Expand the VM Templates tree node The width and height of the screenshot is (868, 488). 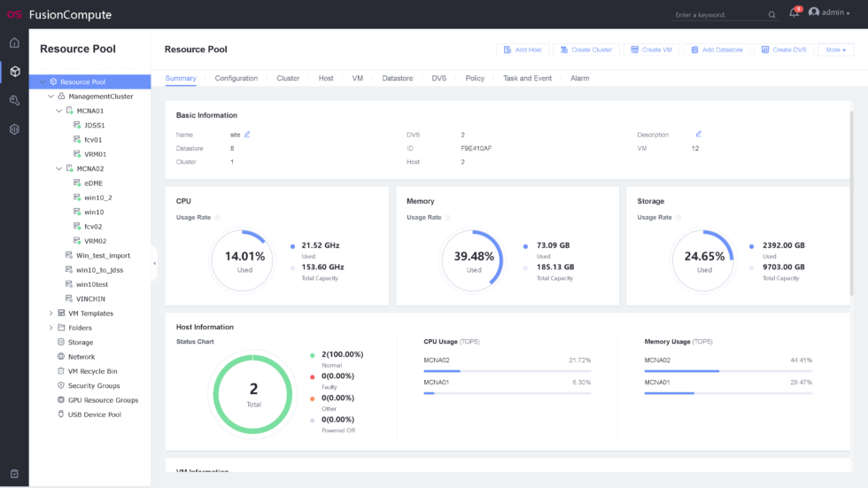pyautogui.click(x=50, y=314)
